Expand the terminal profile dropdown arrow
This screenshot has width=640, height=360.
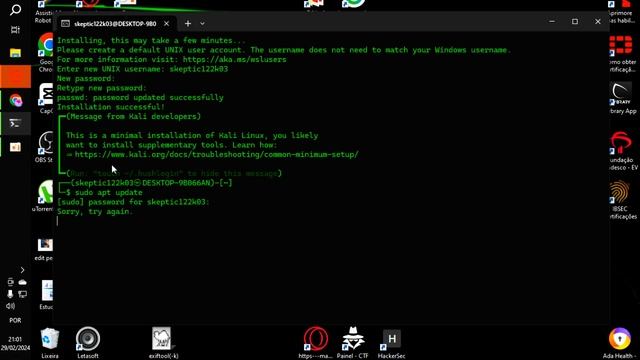202,24
